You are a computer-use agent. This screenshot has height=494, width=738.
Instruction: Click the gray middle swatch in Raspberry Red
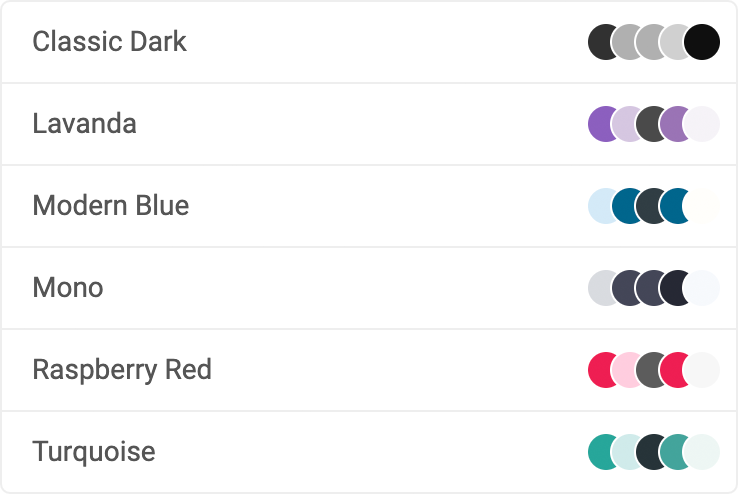648,370
